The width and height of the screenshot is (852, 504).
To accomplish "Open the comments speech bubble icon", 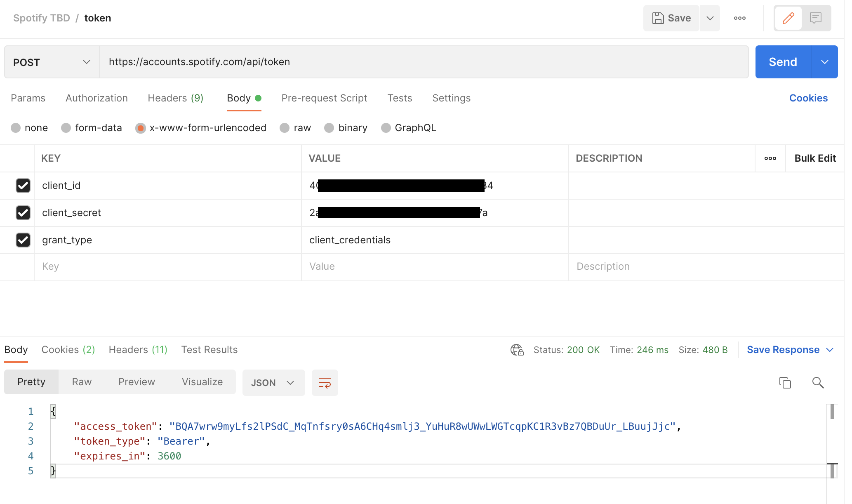I will click(x=815, y=18).
